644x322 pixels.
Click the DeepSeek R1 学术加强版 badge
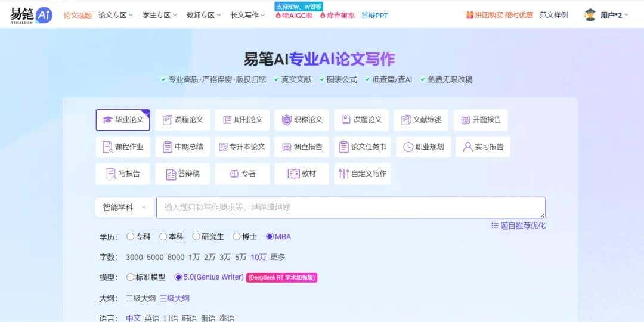(x=281, y=278)
